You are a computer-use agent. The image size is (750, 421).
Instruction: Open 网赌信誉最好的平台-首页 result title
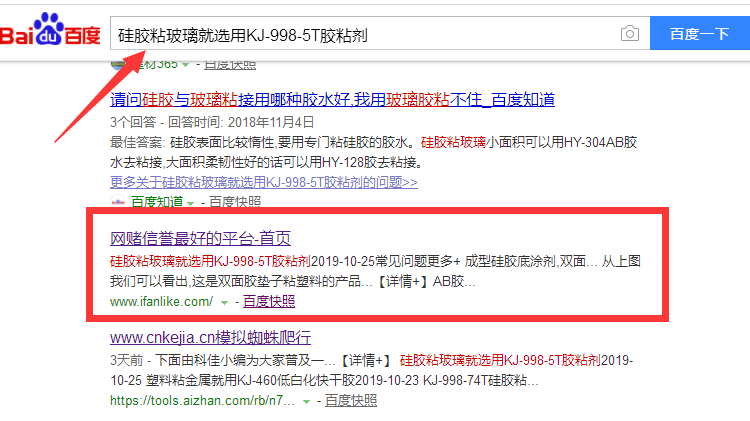coord(200,238)
